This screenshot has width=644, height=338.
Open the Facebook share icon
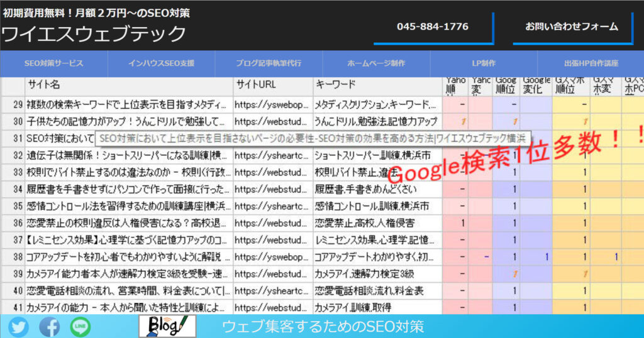[50, 327]
